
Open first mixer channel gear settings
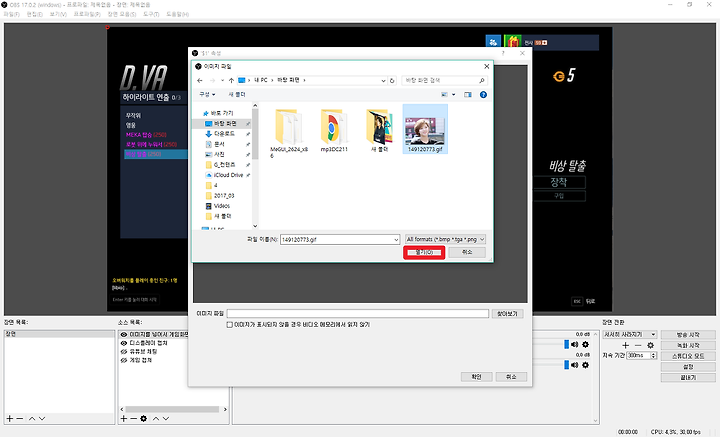coord(585,344)
